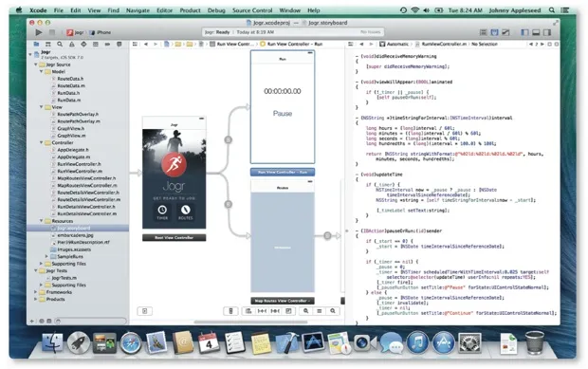Screen dimensions: 588x369
Task: Open the Navigate menu
Action: pyautogui.click(x=138, y=10)
